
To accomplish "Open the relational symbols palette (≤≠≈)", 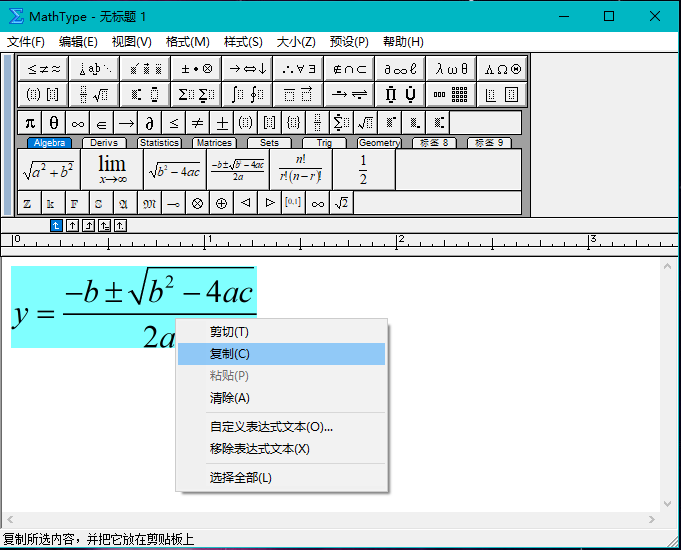I will [x=43, y=69].
